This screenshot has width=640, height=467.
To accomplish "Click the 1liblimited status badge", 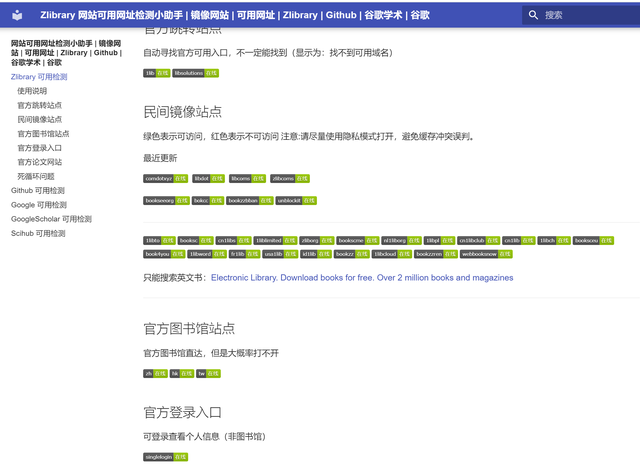I will click(275, 240).
